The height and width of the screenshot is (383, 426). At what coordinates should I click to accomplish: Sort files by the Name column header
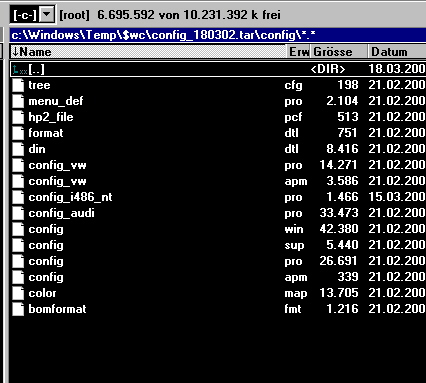pyautogui.click(x=148, y=52)
